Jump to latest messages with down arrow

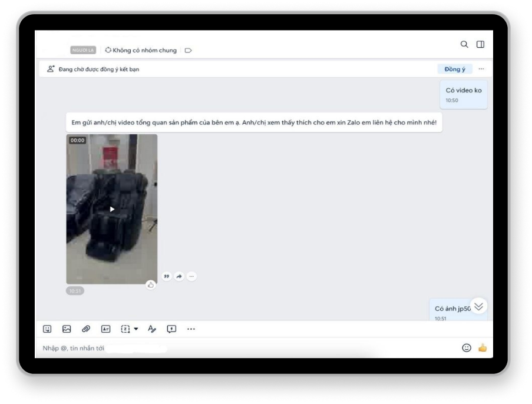pyautogui.click(x=478, y=306)
